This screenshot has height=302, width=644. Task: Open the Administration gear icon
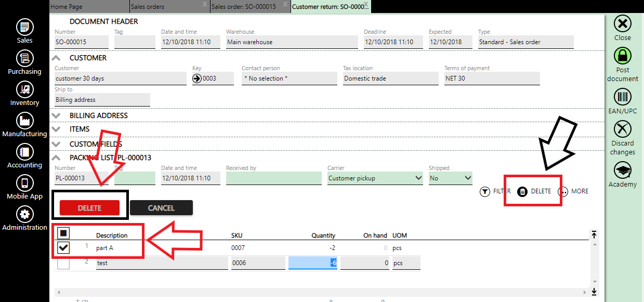point(25,214)
